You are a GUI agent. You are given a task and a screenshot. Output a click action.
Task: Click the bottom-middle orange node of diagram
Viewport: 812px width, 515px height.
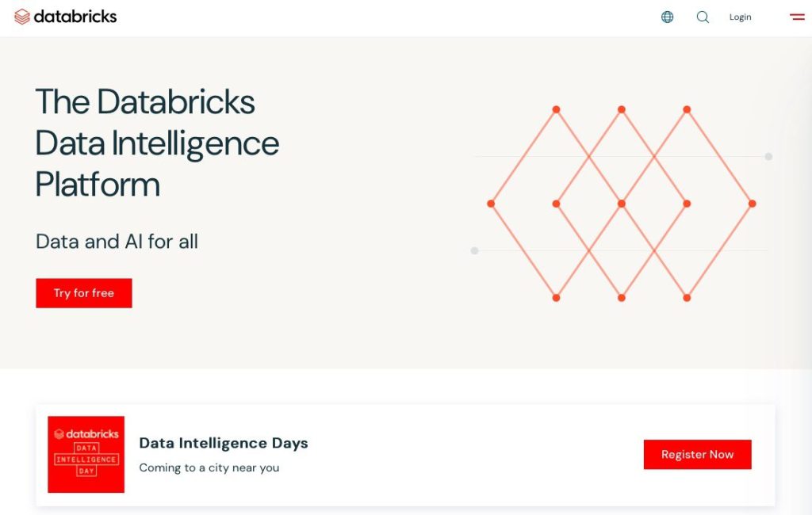pos(622,298)
